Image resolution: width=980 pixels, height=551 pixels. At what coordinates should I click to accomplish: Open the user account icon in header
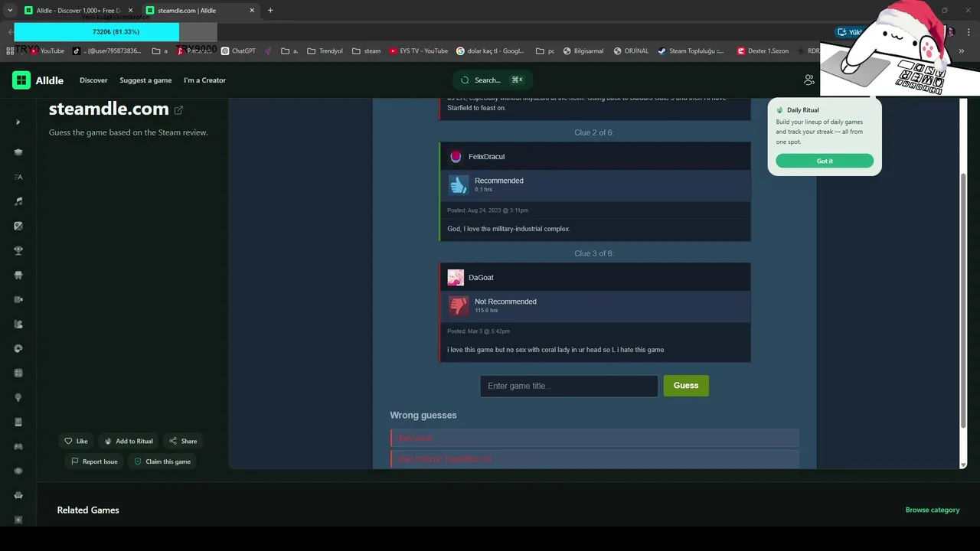[808, 80]
